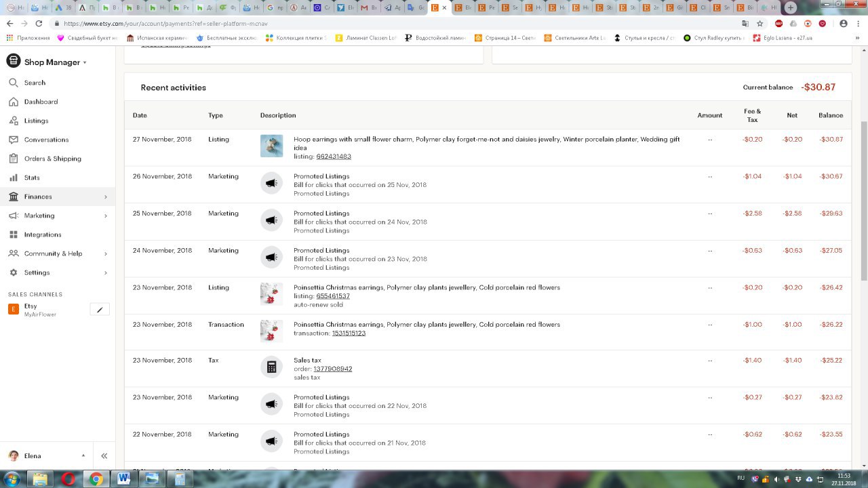
Task: Click current balance -$30.87
Action: [818, 87]
